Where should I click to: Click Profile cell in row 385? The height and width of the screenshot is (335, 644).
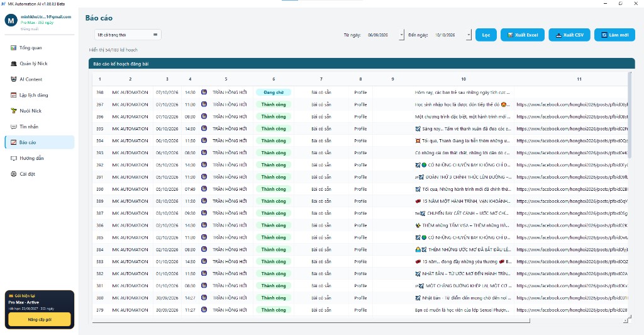tap(360, 237)
